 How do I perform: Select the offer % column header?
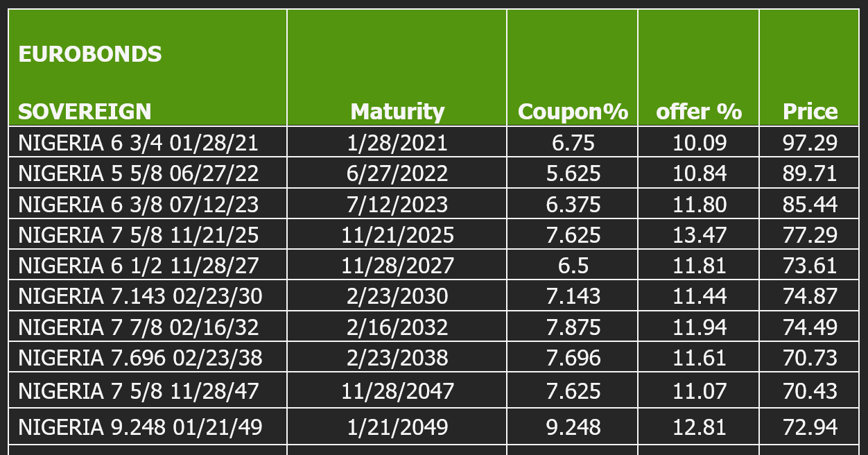coord(699,67)
